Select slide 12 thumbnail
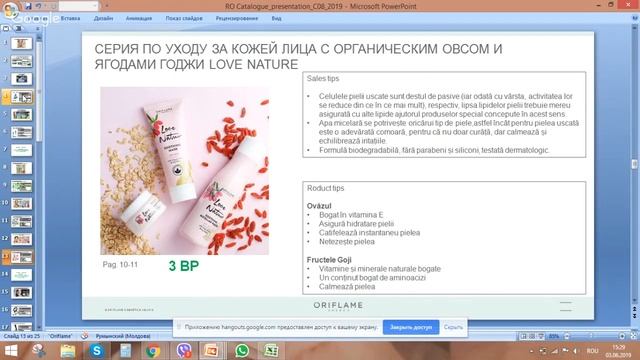The height and width of the screenshot is (360, 640). tap(21, 239)
